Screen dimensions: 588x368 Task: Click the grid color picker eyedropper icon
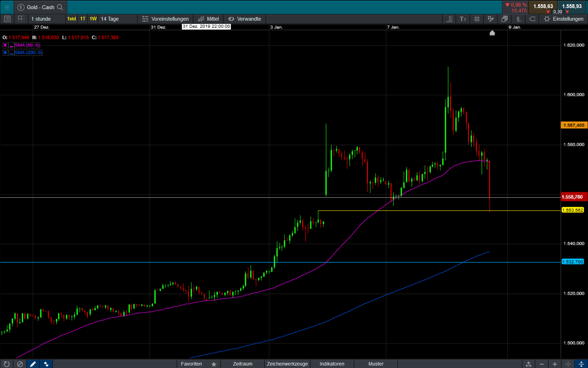(490, 19)
